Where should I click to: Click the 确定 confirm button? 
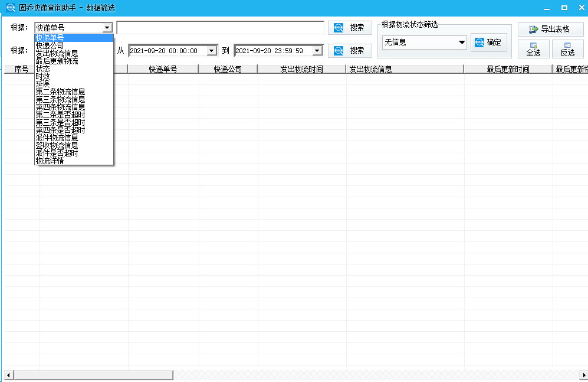pos(489,43)
